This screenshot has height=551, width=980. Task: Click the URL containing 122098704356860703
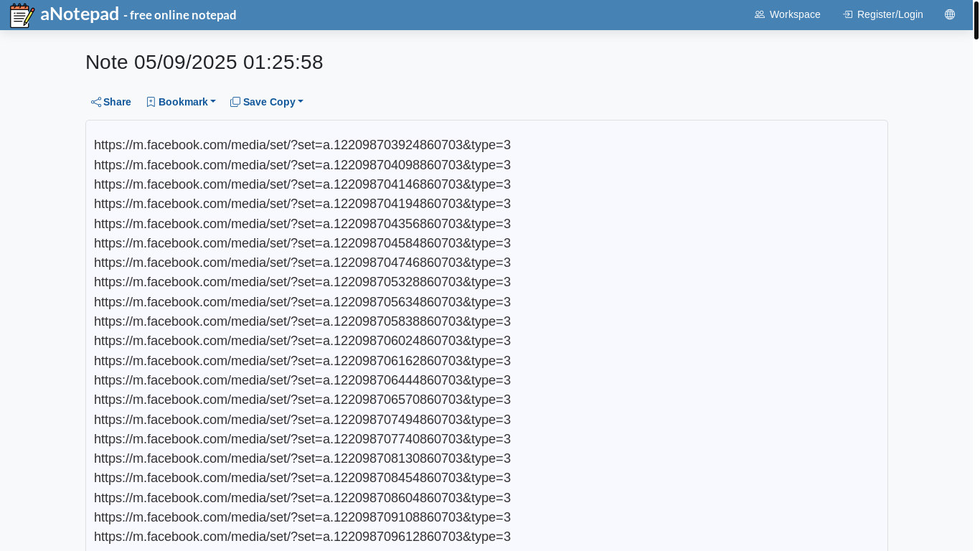(x=302, y=224)
